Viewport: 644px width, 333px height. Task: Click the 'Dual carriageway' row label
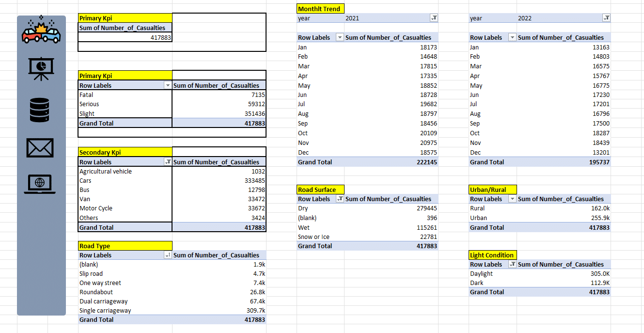coord(104,301)
